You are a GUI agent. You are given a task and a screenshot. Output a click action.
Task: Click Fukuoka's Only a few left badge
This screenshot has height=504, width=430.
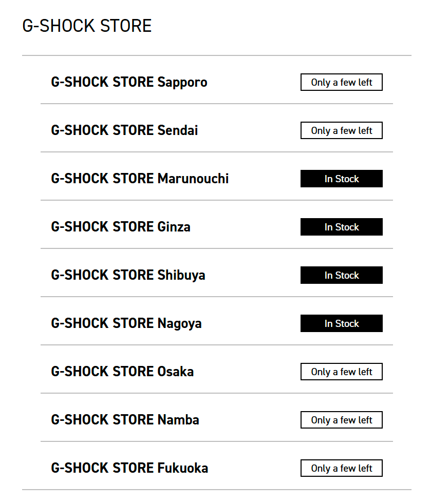click(x=342, y=468)
